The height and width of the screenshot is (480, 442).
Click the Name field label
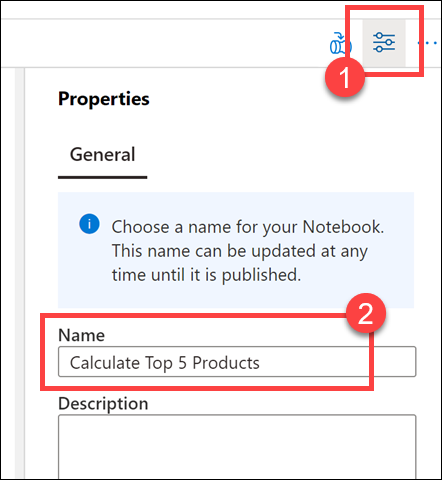[x=81, y=335]
